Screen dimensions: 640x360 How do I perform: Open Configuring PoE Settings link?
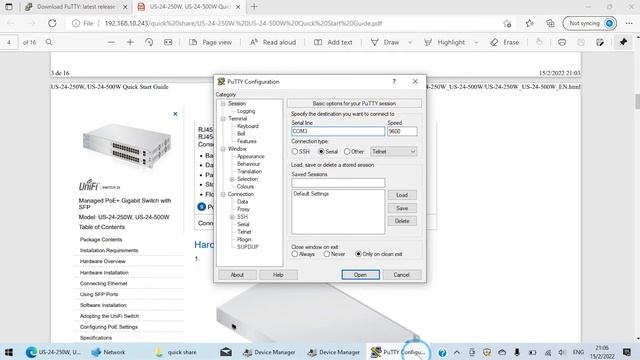(x=109, y=327)
